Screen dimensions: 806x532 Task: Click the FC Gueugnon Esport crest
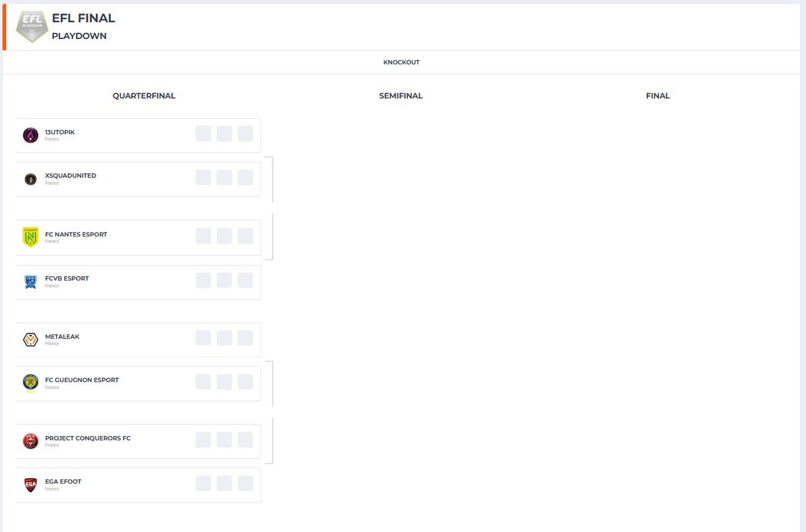pos(30,383)
